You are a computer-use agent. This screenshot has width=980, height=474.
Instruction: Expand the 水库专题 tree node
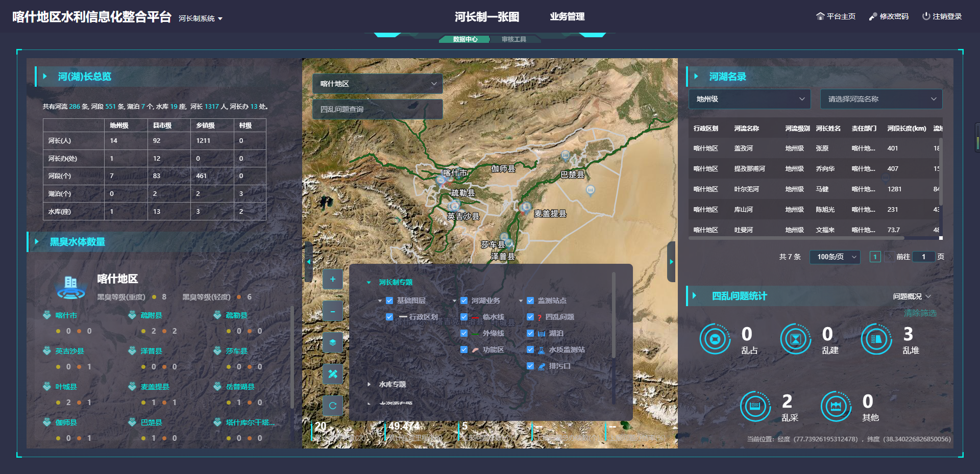369,384
